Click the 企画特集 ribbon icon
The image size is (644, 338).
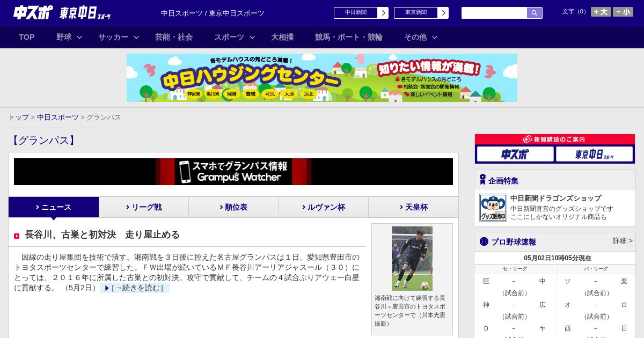[482, 180]
